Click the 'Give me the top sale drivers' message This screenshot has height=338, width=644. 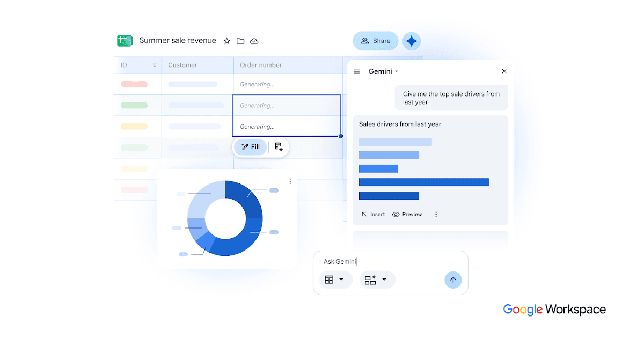[451, 98]
